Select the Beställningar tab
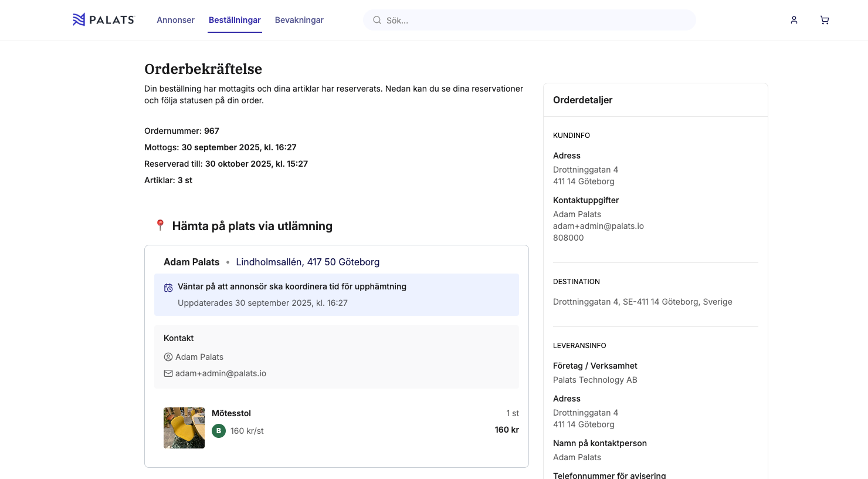This screenshot has height=479, width=868. point(235,20)
